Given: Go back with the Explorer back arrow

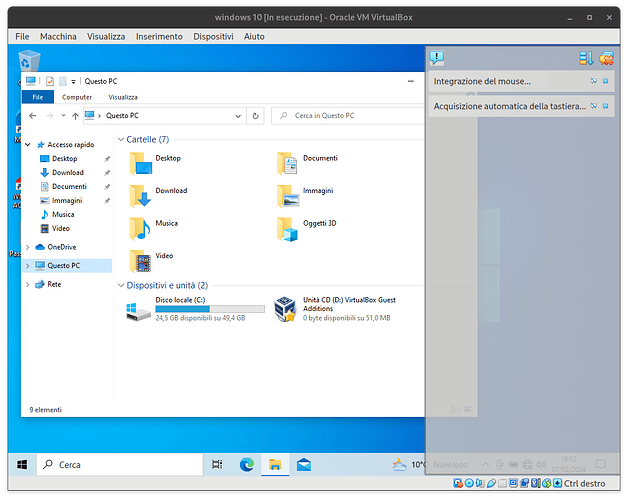Looking at the screenshot, I should click(33, 116).
